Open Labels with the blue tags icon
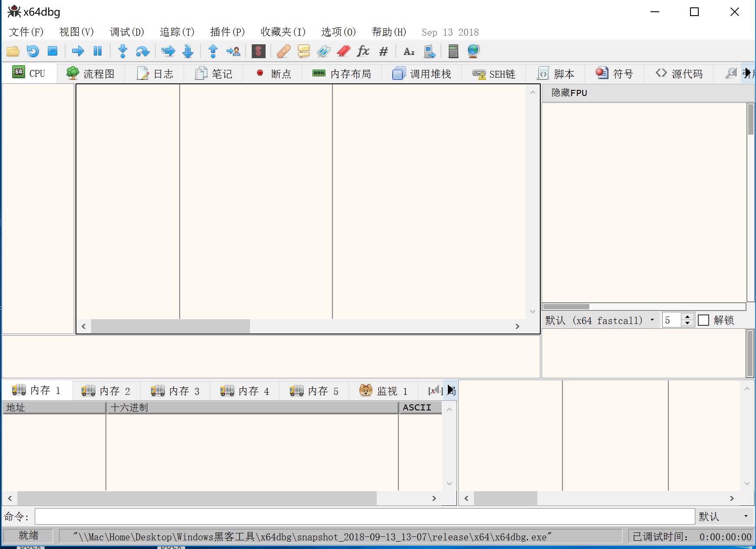Image resolution: width=756 pixels, height=549 pixels. point(323,51)
